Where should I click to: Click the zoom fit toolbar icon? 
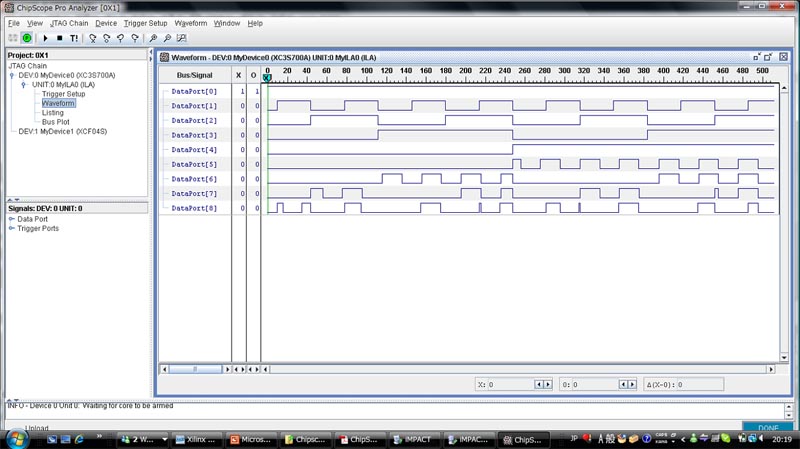(x=181, y=38)
